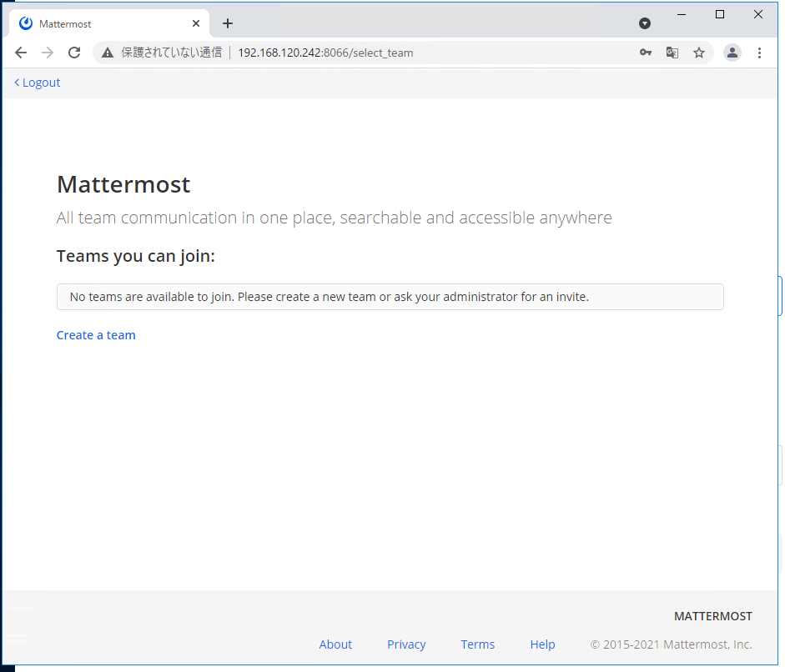785x672 pixels.
Task: Open the insecure connection warning icon
Action: [x=108, y=53]
